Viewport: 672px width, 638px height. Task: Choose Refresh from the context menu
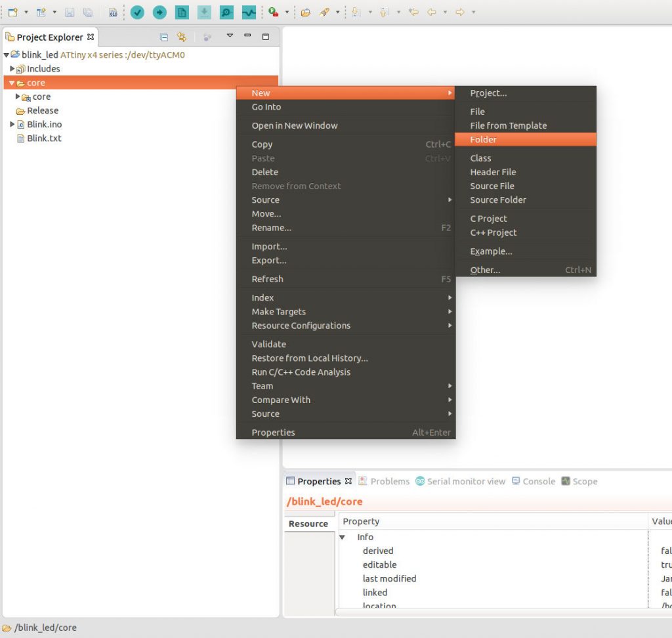(266, 279)
